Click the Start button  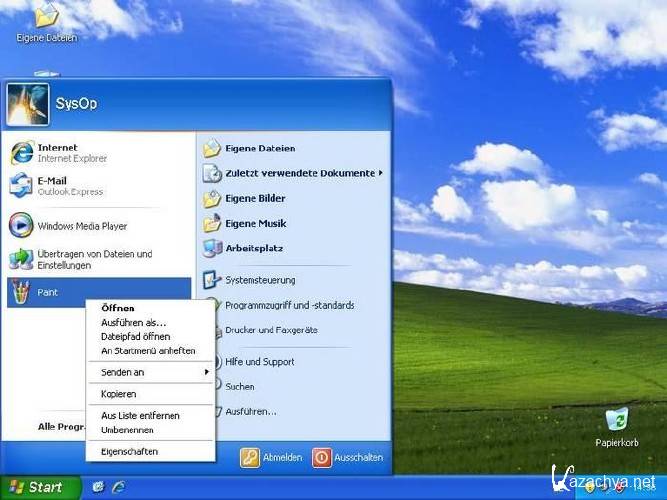pyautogui.click(x=34, y=487)
